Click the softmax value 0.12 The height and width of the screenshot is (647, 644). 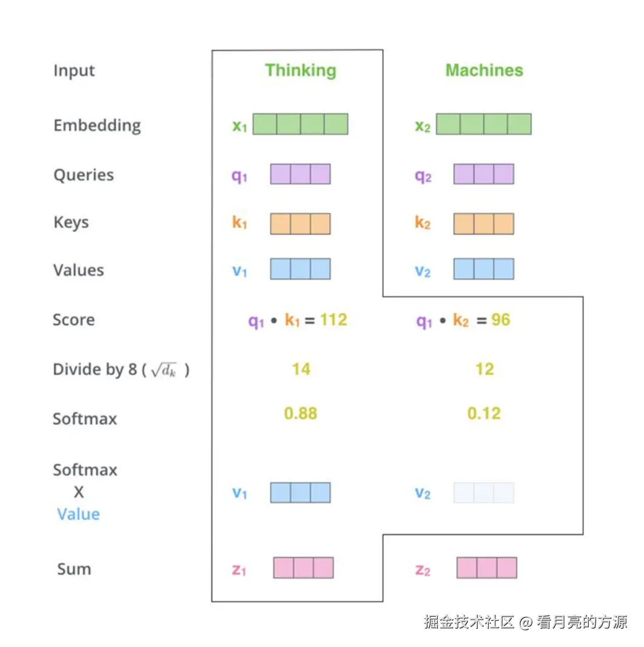(x=484, y=413)
